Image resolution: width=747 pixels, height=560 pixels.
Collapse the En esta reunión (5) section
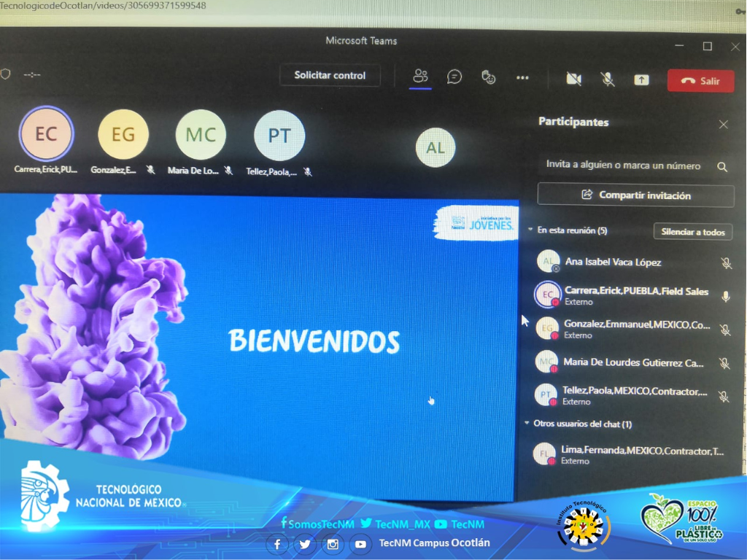coord(530,230)
